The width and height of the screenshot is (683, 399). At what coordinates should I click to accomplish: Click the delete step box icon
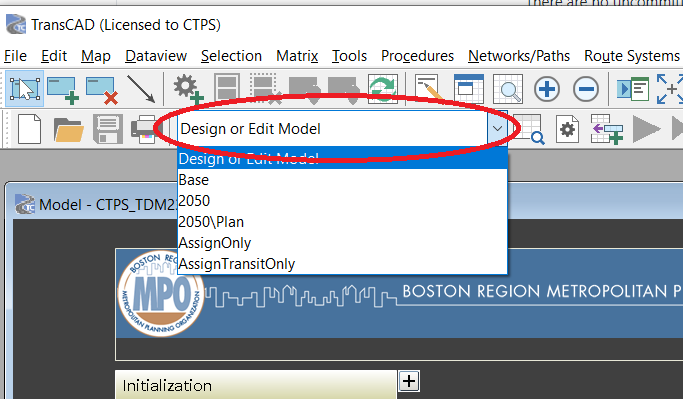tap(102, 90)
